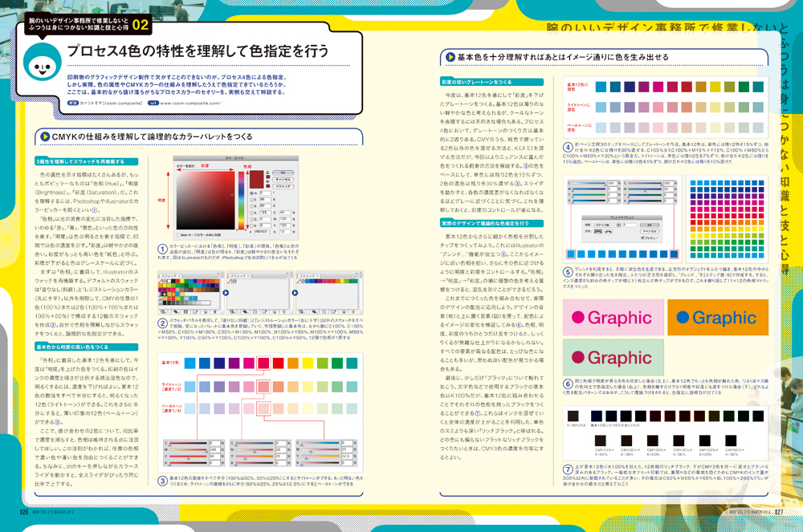The width and height of the screenshot is (803, 532).
Task: Select the outlined crimson swatch in the 基本12色 row
Action: tap(263, 363)
